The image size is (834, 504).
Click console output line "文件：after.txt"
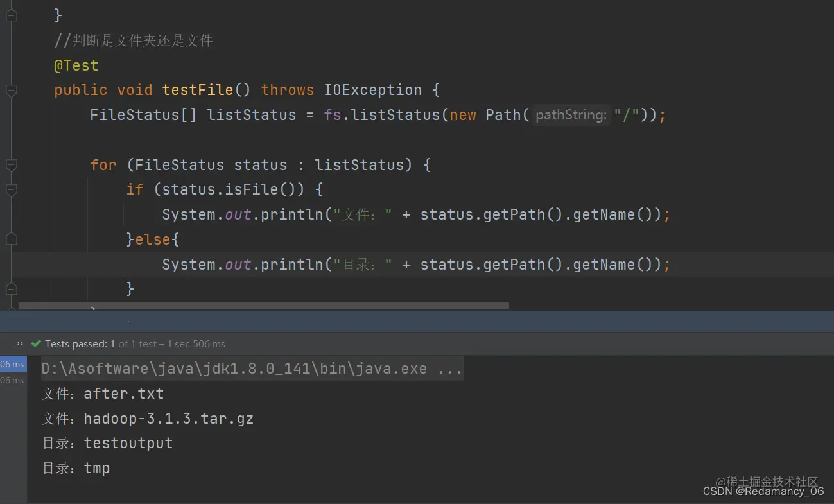click(103, 394)
